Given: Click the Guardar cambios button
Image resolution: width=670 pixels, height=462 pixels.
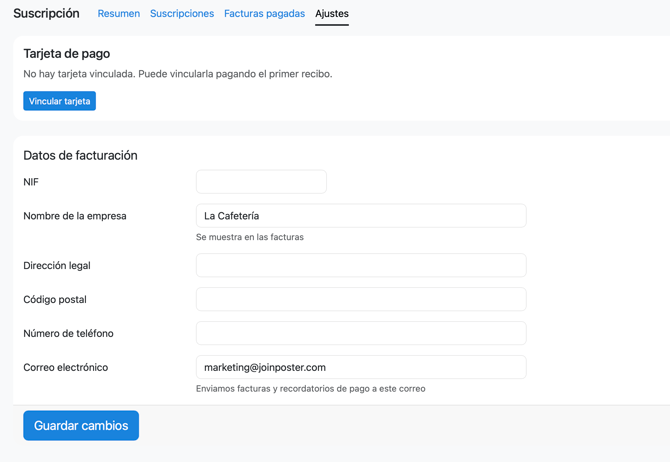Looking at the screenshot, I should tap(81, 425).
